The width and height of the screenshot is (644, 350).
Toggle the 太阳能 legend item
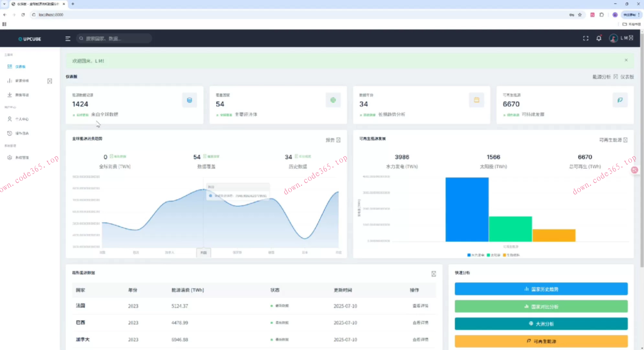click(494, 255)
